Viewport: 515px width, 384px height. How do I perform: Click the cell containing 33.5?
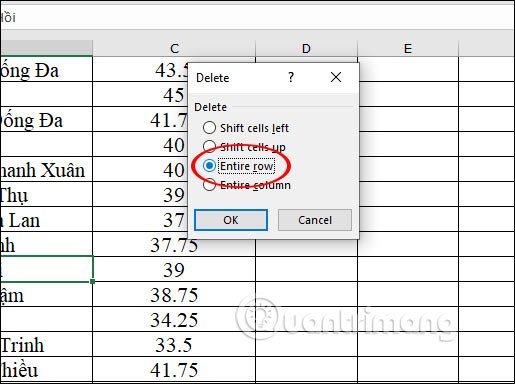pos(174,345)
